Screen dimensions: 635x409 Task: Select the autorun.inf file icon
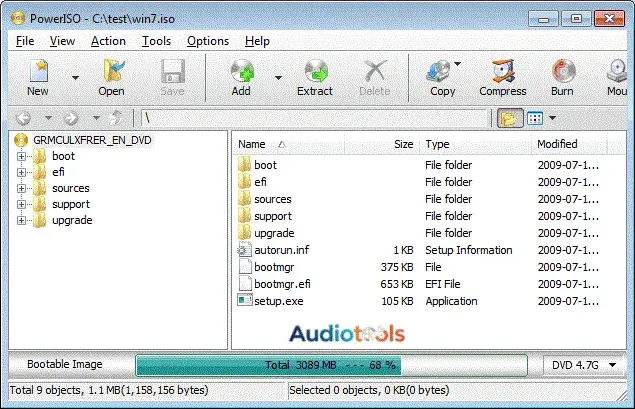click(x=244, y=250)
